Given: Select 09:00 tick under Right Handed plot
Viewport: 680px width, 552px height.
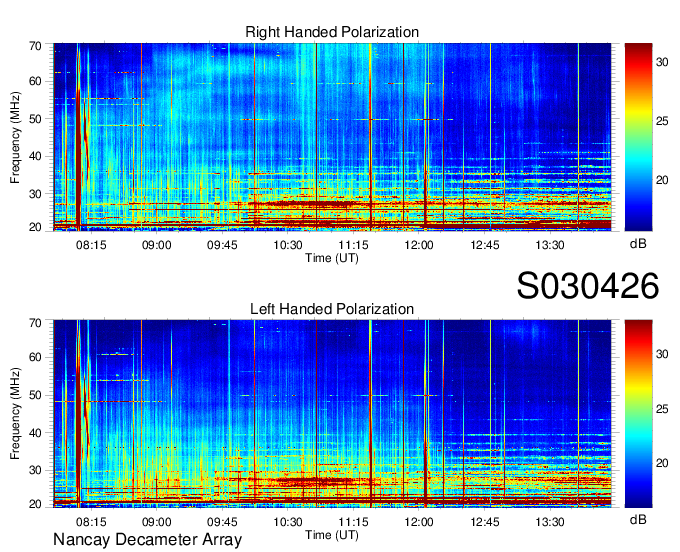Looking at the screenshot, I should pyautogui.click(x=157, y=245).
